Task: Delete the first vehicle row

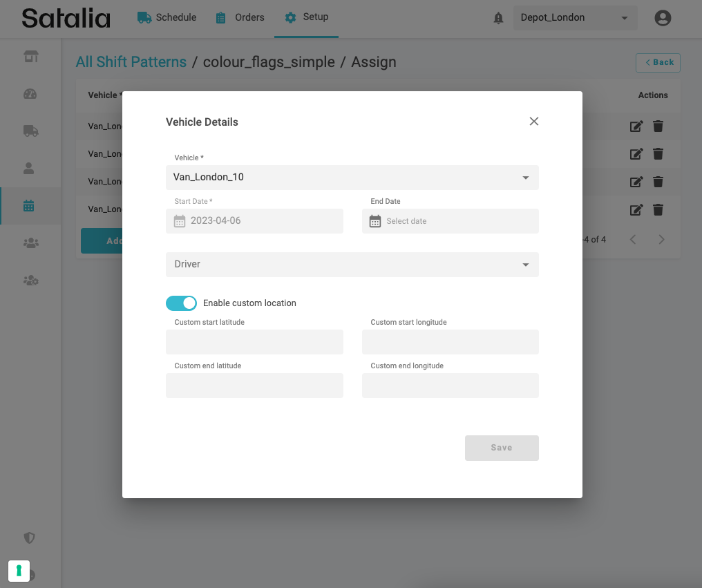Action: click(x=658, y=126)
